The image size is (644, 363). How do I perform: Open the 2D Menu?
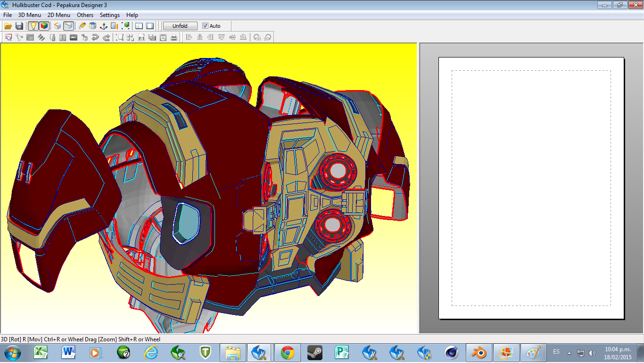(x=59, y=15)
